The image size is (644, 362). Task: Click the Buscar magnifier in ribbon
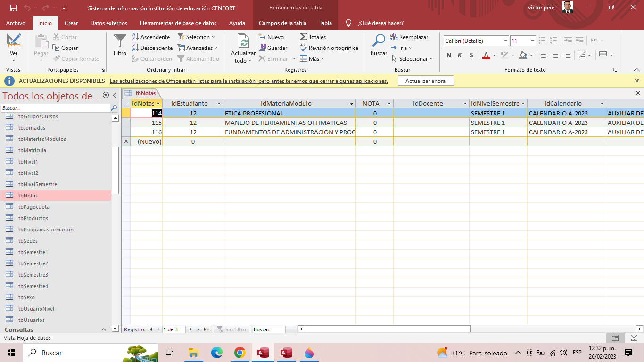pyautogui.click(x=379, y=41)
